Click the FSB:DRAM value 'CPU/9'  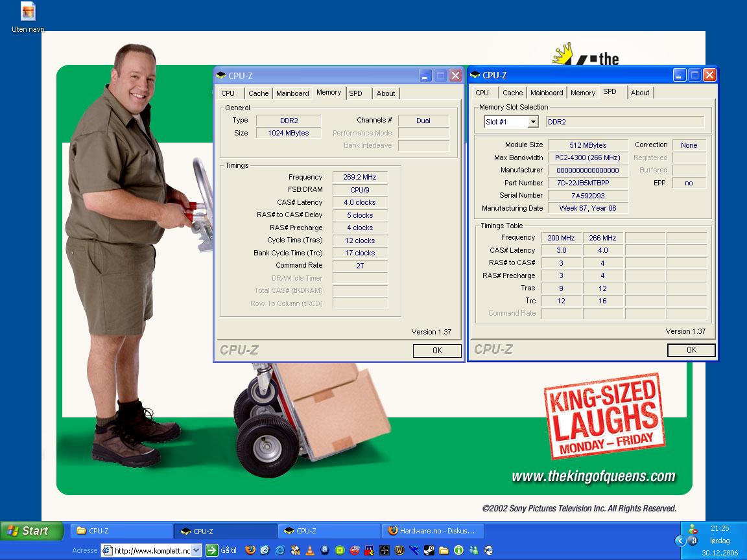(x=360, y=189)
